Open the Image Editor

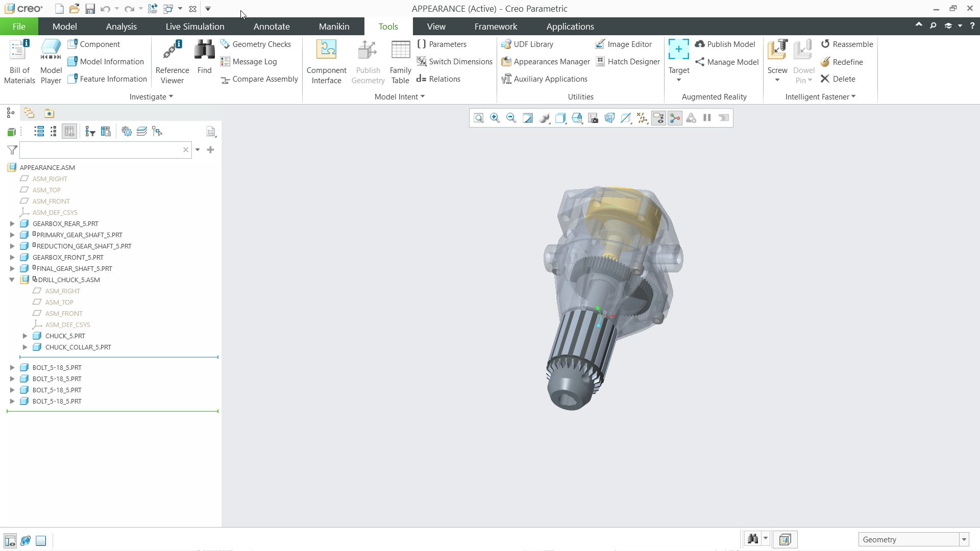pyautogui.click(x=623, y=44)
